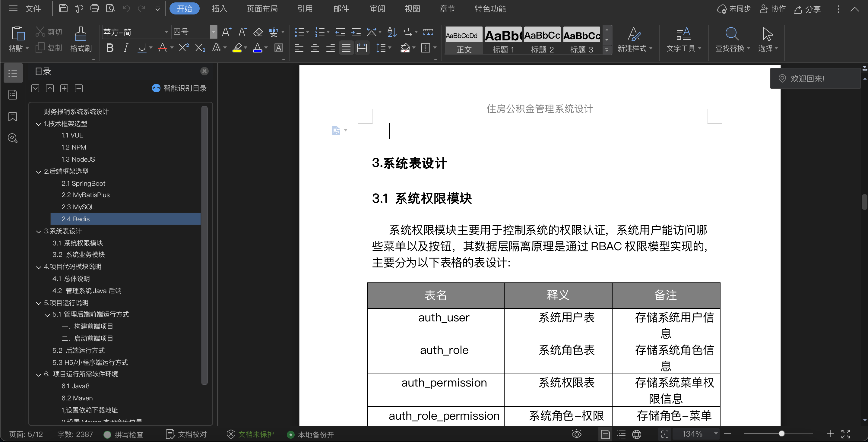This screenshot has height=442, width=868.
Task: Click 智能识别目录 button
Action: (x=179, y=88)
